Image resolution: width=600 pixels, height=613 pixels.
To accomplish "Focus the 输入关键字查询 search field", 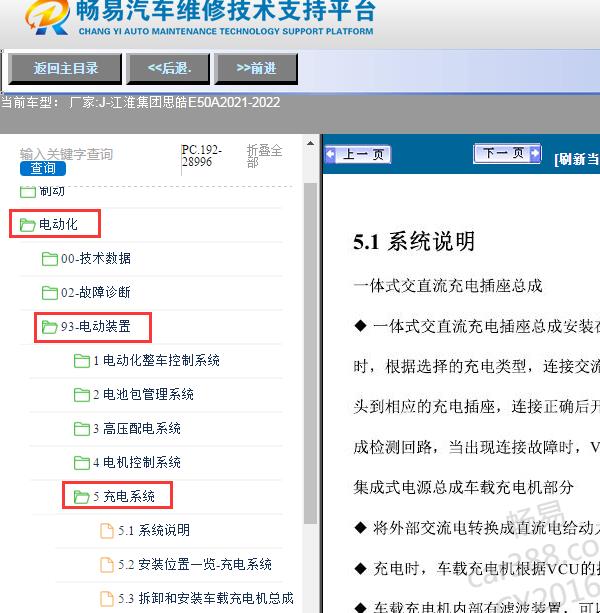I will coord(66,154).
